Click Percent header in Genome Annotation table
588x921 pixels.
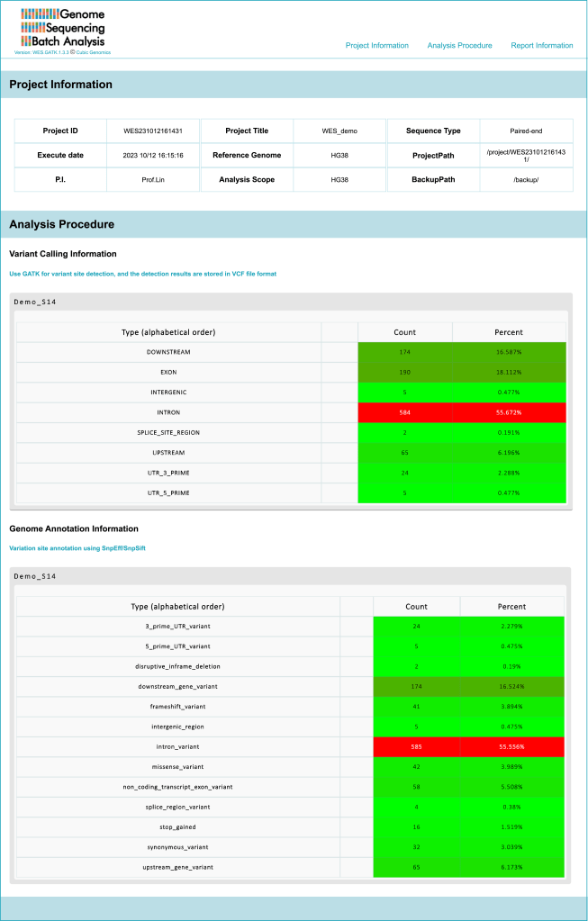511,607
